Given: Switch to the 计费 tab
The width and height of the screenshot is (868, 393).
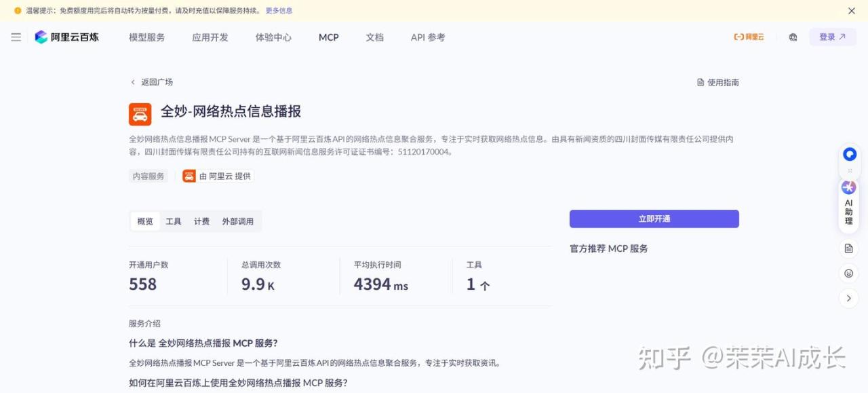Looking at the screenshot, I should 201,221.
